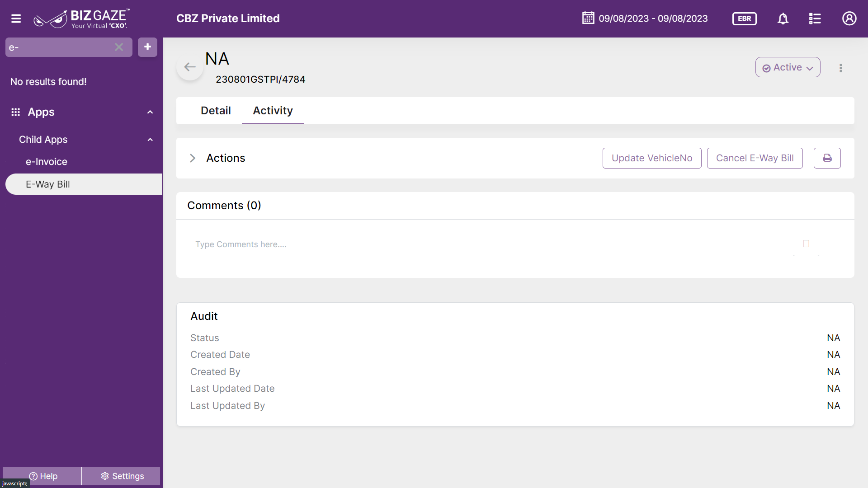868x488 pixels.
Task: Open Help at the bottom
Action: pos(43,476)
